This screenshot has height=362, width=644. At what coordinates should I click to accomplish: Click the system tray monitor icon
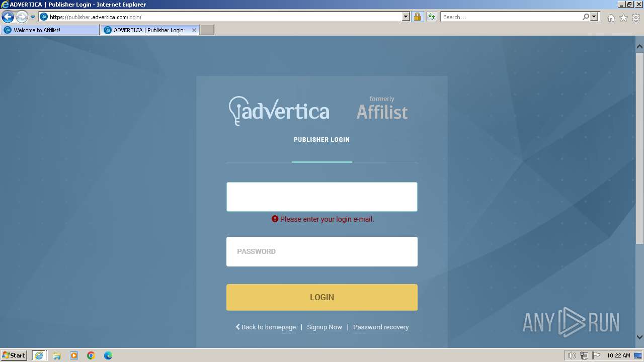coord(638,355)
